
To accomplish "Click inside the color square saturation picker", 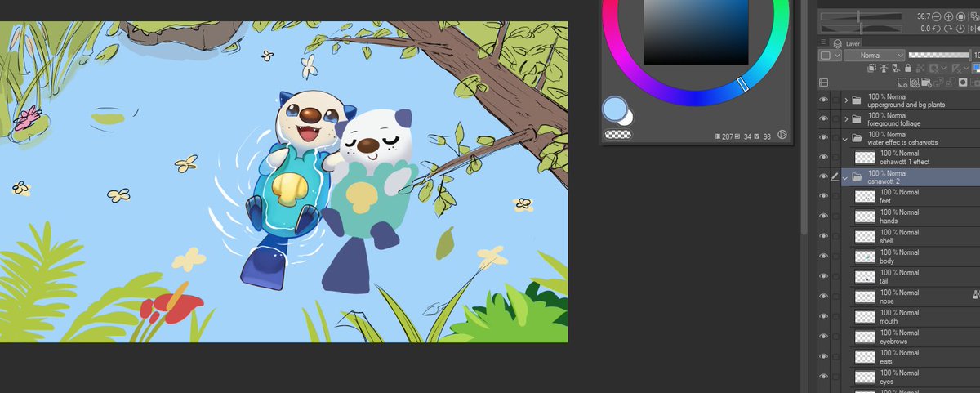I will [x=696, y=33].
